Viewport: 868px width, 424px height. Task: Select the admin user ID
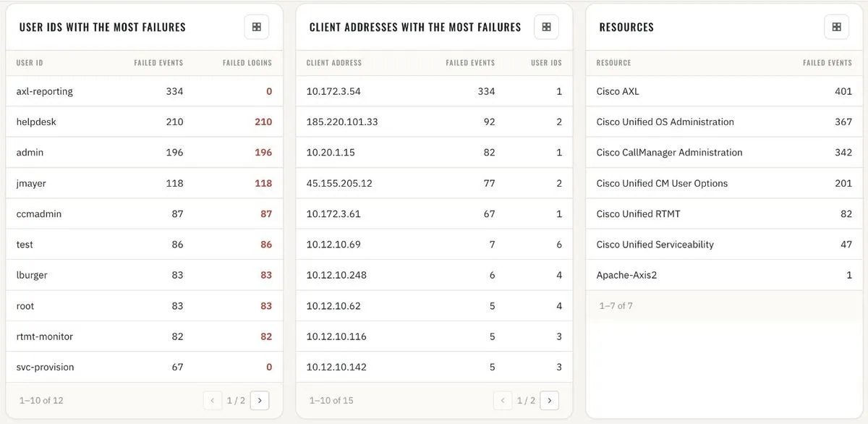click(x=30, y=153)
